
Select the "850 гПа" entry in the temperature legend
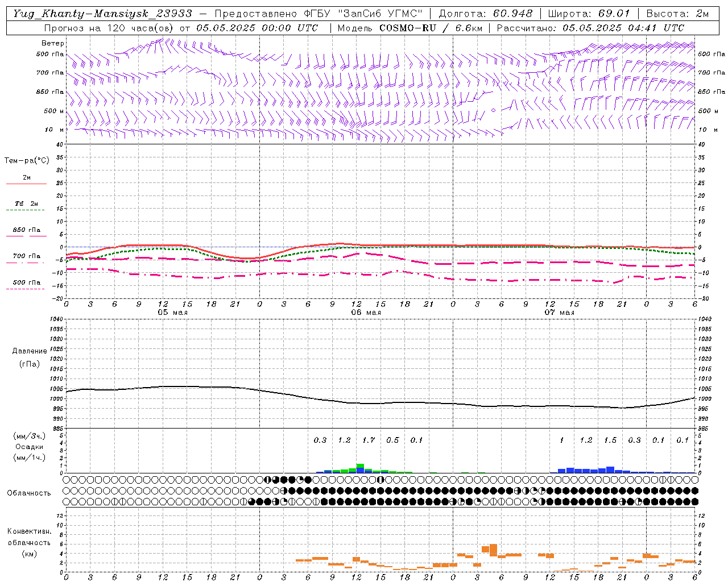(26, 230)
